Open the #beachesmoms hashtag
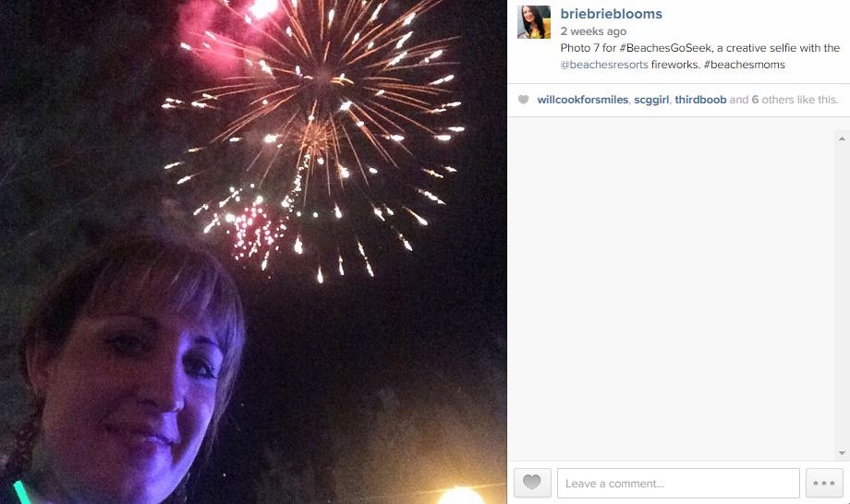 pyautogui.click(x=744, y=65)
